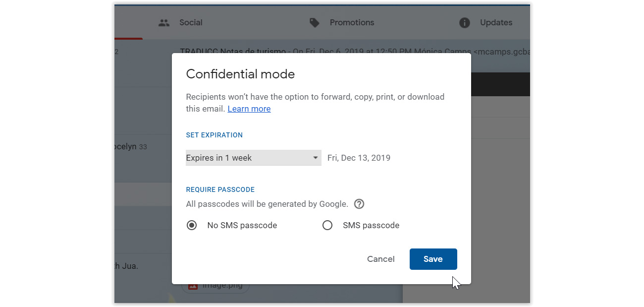Switch to the Promotions inbox tab
Viewport: 644px width, 307px height.
point(342,23)
